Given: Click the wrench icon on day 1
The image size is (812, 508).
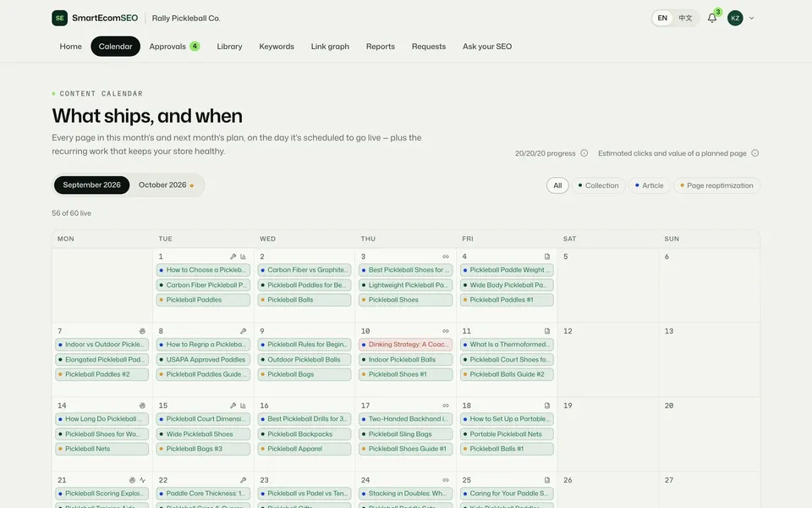Looking at the screenshot, I should pos(233,257).
